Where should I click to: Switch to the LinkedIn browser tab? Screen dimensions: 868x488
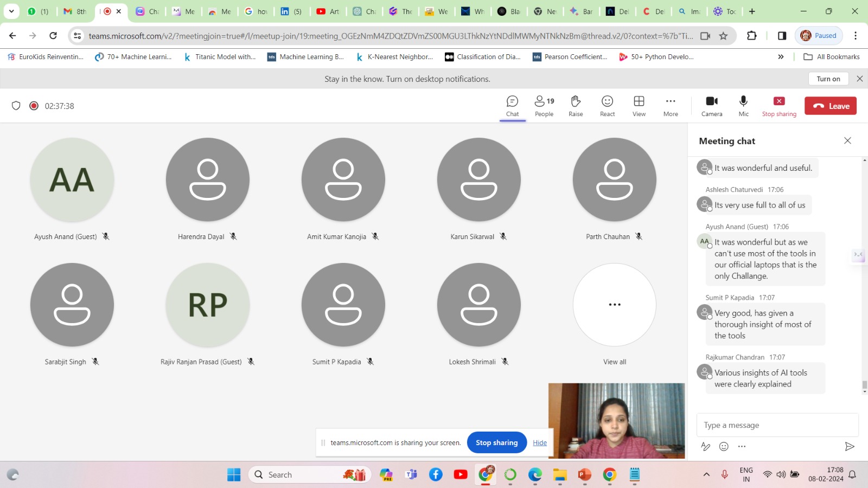pos(291,11)
